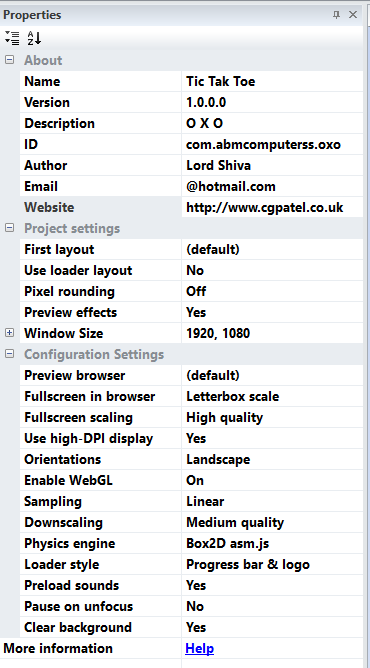Edit the Version value 1.0.0.0
The height and width of the screenshot is (668, 370).
coord(272,102)
